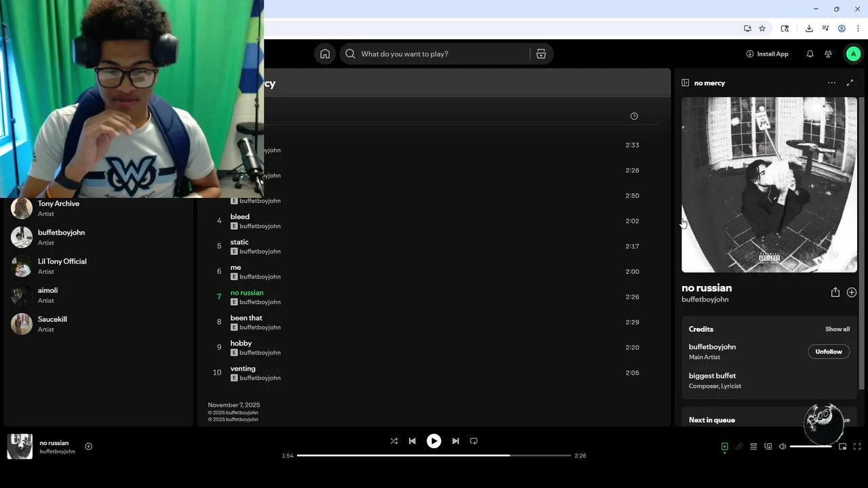Open aimoli artist in library

(x=98, y=296)
